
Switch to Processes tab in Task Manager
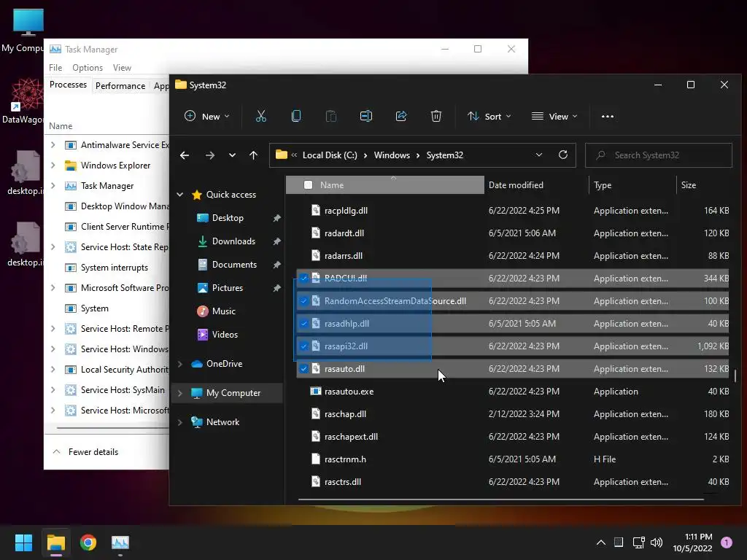pos(68,85)
